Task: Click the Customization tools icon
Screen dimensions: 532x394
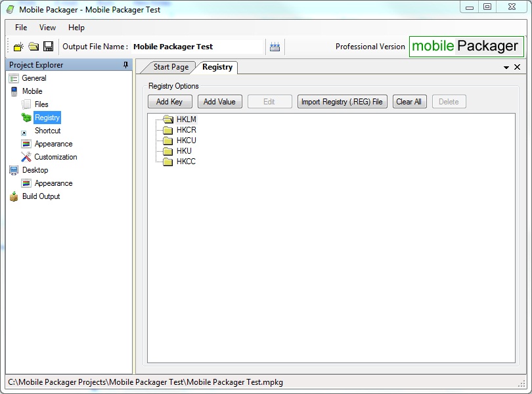Action: coord(26,157)
